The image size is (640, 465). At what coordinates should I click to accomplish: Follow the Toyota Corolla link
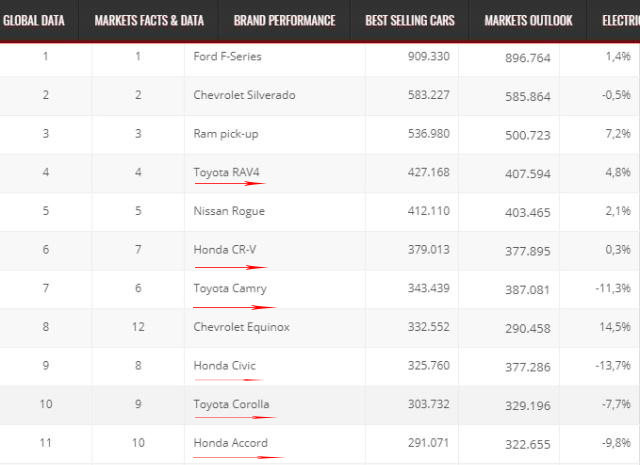(x=231, y=405)
